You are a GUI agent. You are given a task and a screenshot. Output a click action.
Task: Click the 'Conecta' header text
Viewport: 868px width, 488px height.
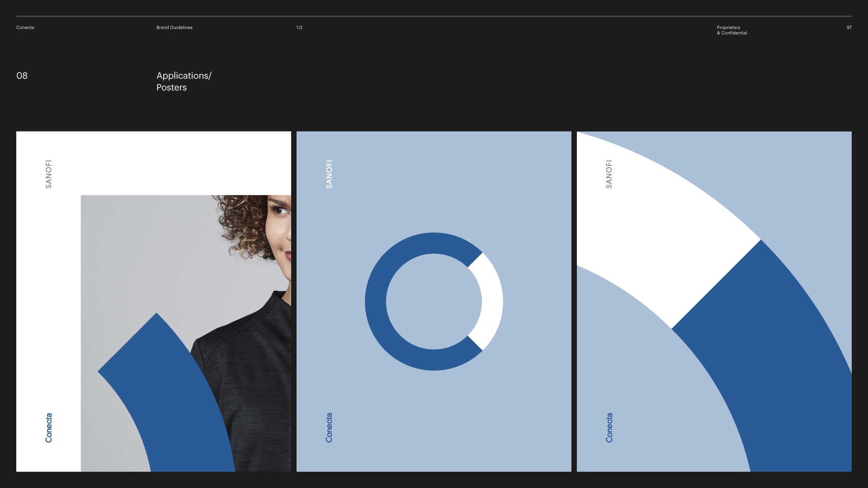(25, 28)
